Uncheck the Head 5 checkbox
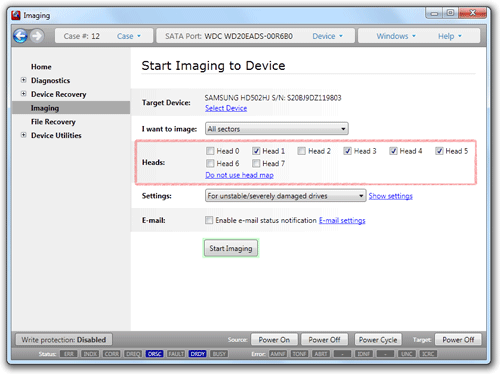 tap(439, 151)
